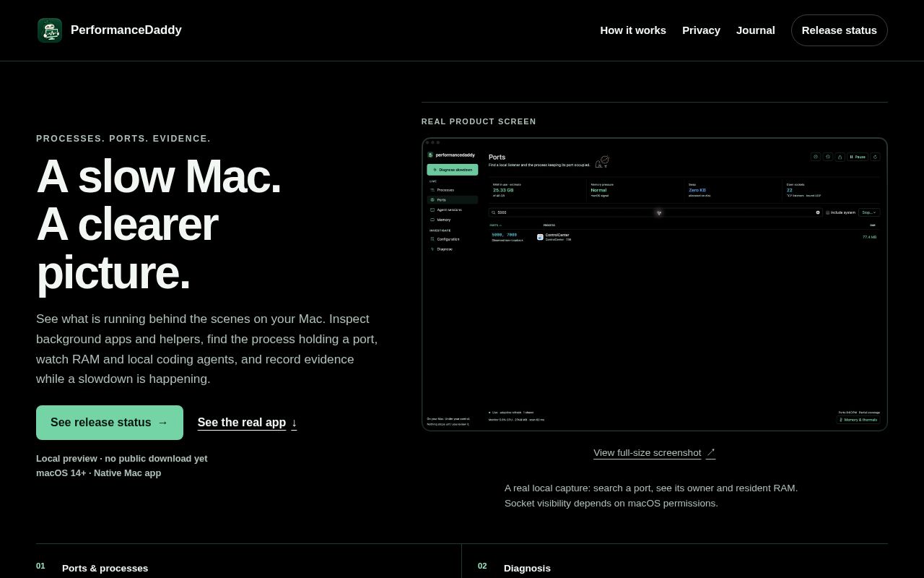Click the "77.4 MB" RAM cell for ControlCenter

[869, 237]
